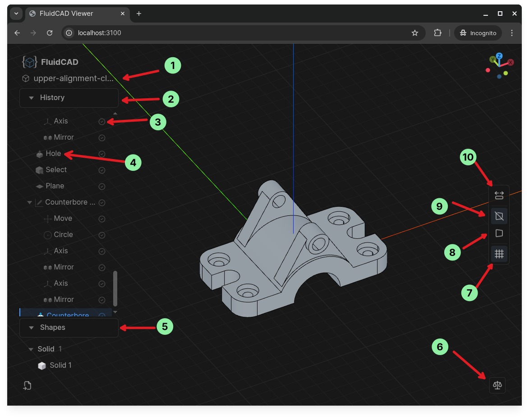Click the export file icon
This screenshot has width=529, height=420.
(x=27, y=385)
